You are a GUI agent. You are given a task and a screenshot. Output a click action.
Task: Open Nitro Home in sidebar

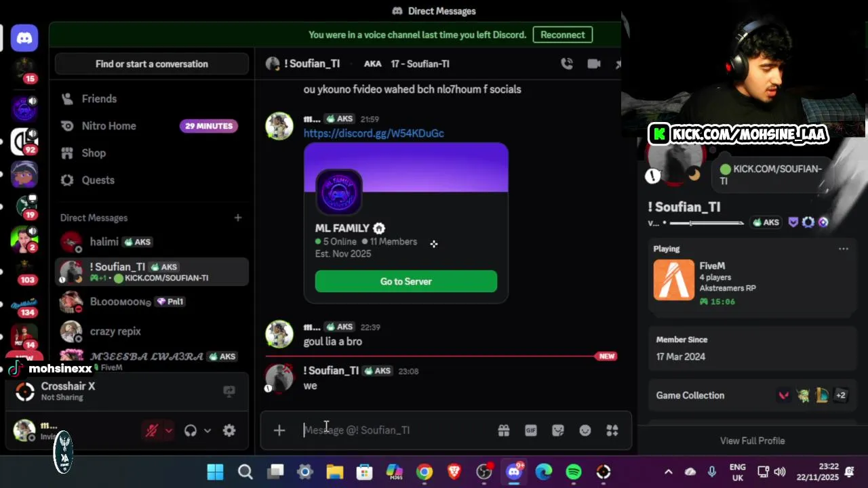[x=152, y=126]
